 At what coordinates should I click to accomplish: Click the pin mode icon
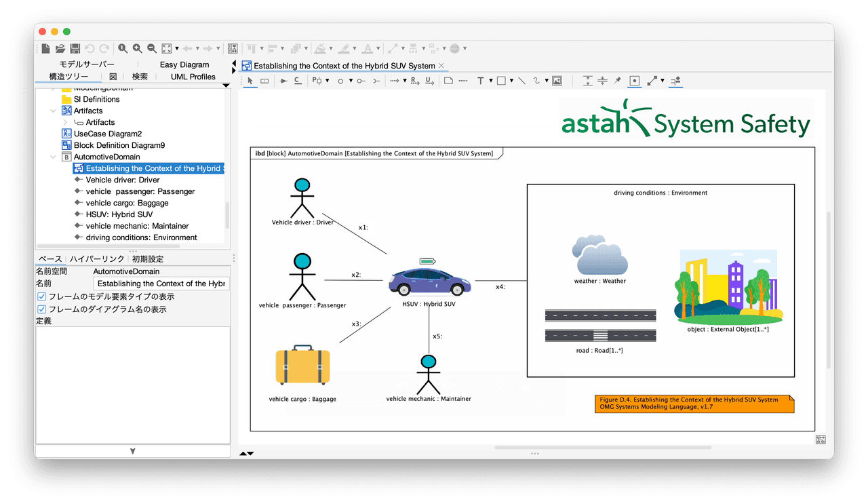[617, 81]
